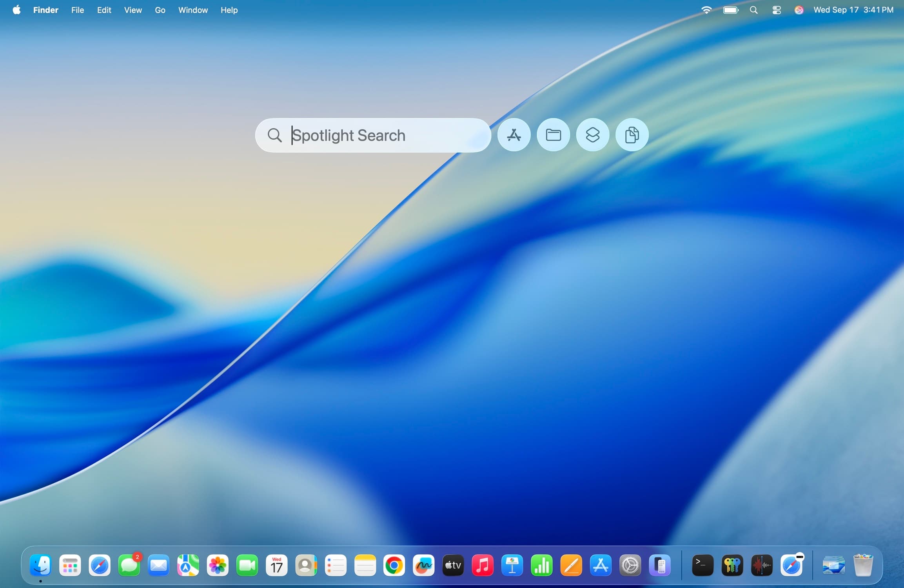Screen dimensions: 904x588
Task: Open System Settings
Action: pos(631,565)
